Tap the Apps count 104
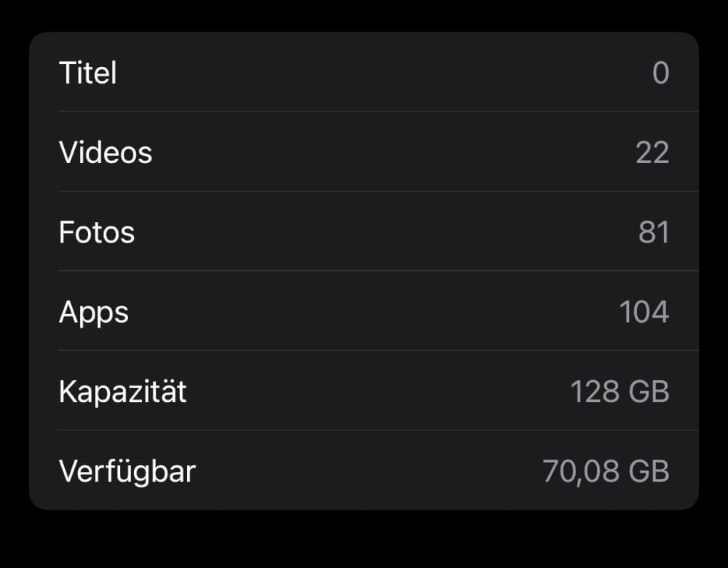The image size is (728, 568). click(644, 312)
